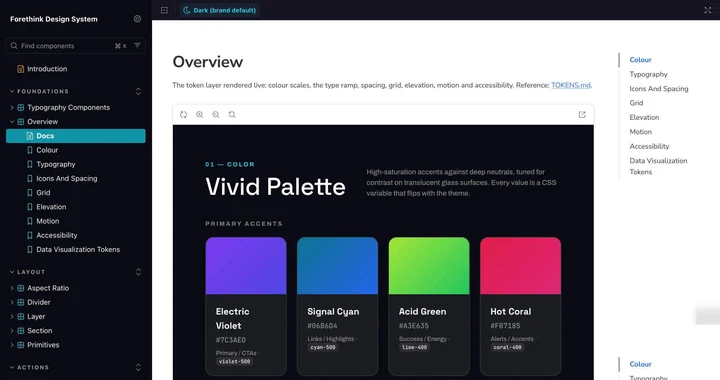The height and width of the screenshot is (380, 720).
Task: Click the Signal Cyan colour swatch
Action: [338, 266]
